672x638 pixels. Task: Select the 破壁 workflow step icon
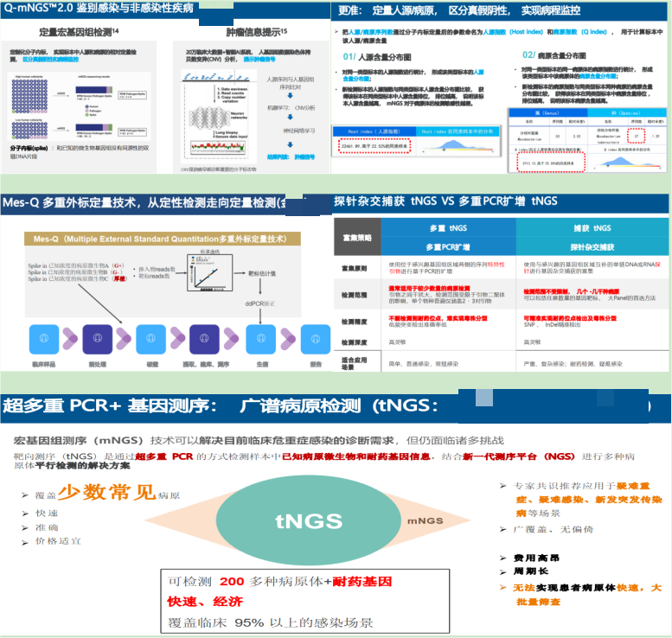pos(150,339)
